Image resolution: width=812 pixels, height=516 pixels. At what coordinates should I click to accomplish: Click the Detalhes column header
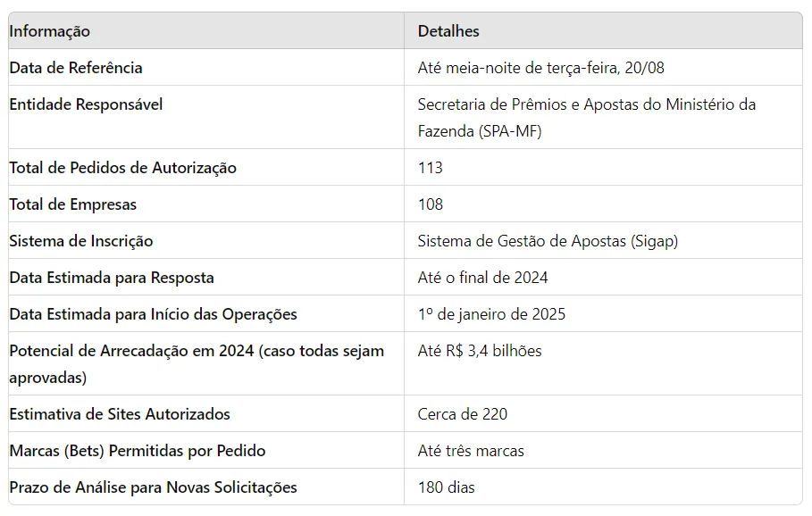(x=448, y=31)
